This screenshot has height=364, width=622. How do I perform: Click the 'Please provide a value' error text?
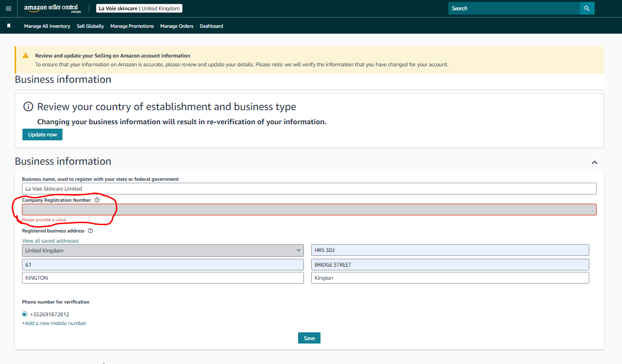(44, 220)
